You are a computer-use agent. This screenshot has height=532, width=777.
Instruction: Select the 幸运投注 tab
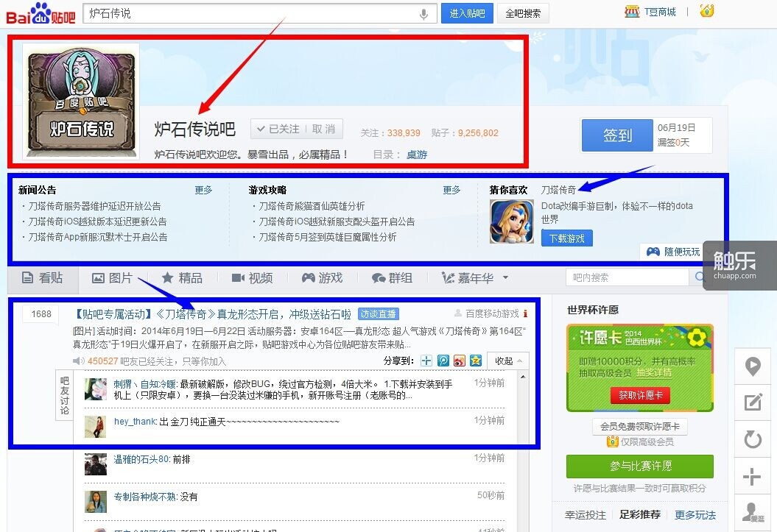point(586,515)
